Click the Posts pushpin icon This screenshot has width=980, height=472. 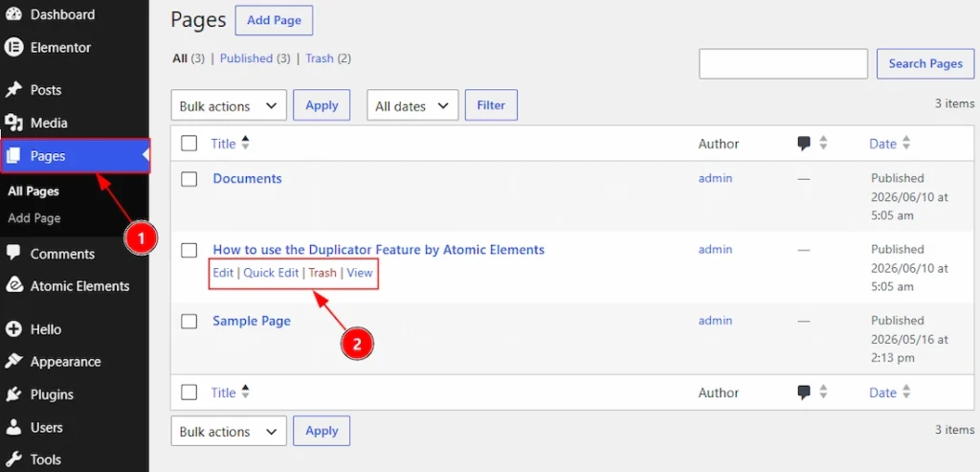pyautogui.click(x=13, y=90)
